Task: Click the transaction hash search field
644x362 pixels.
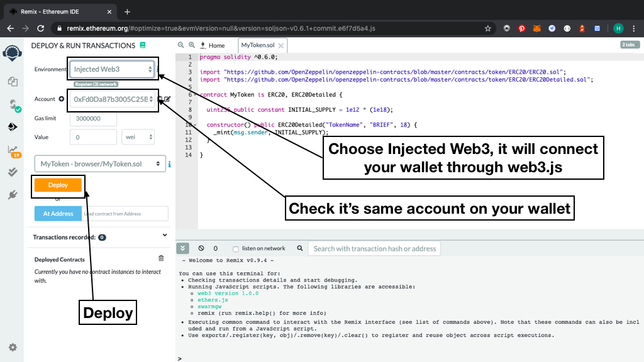Action: pyautogui.click(x=374, y=249)
